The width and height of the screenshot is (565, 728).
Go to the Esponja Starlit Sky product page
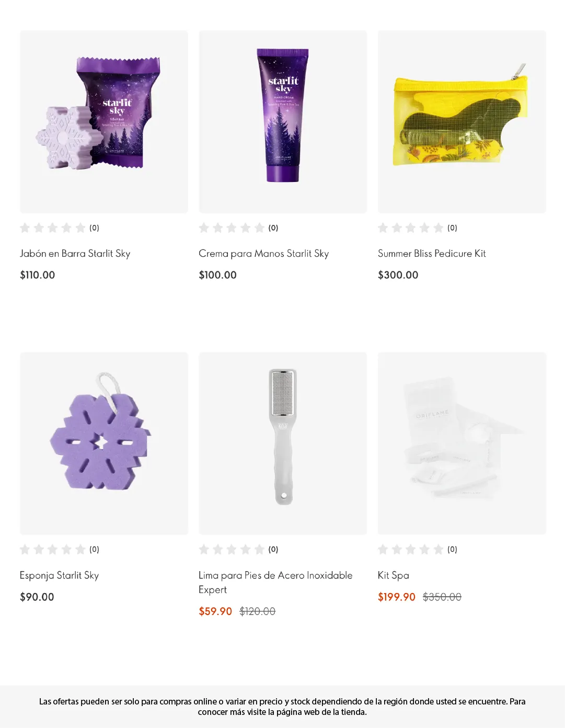59,575
